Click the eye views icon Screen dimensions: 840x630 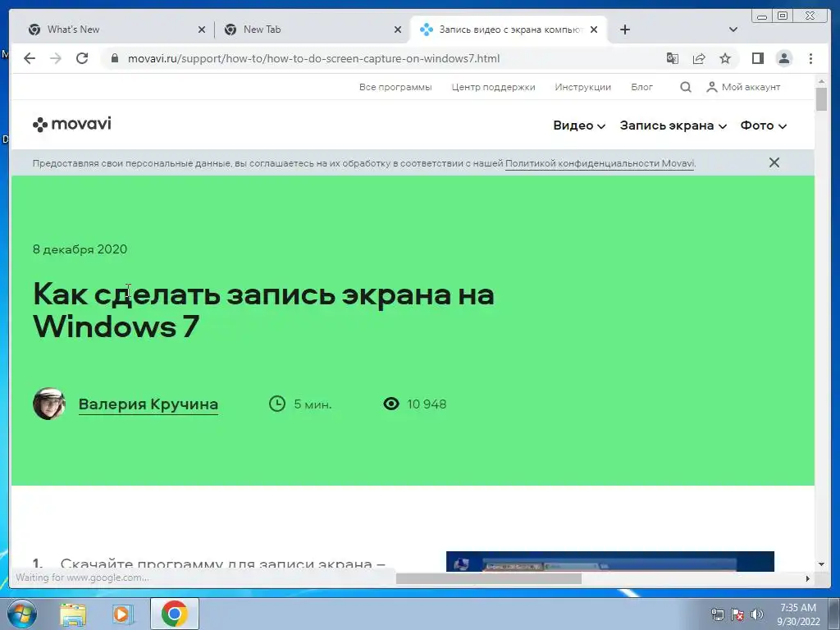(391, 404)
